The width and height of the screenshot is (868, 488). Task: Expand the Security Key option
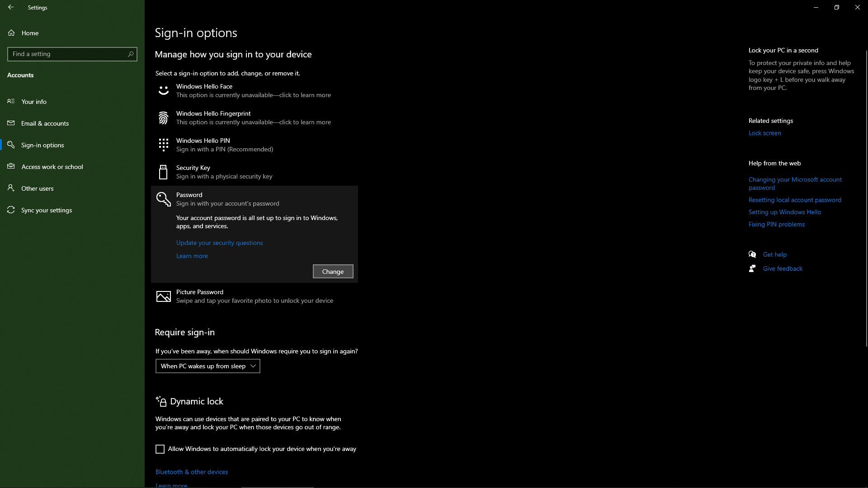(255, 172)
